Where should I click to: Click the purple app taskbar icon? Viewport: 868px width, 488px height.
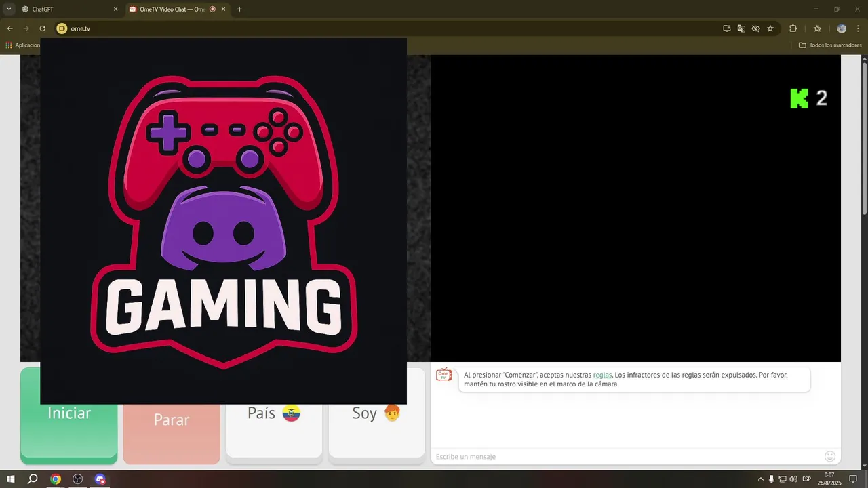tap(100, 479)
